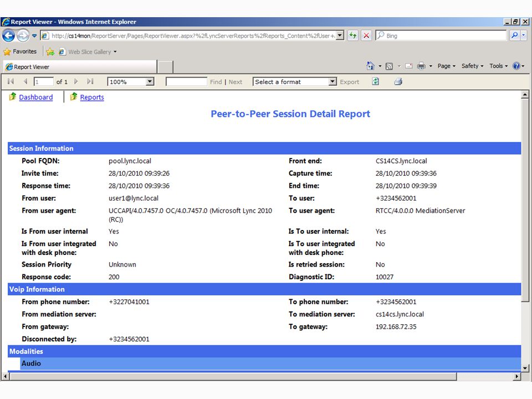Click the Add to Favorites Bar icon
The height and width of the screenshot is (399, 532).
[x=50, y=52]
